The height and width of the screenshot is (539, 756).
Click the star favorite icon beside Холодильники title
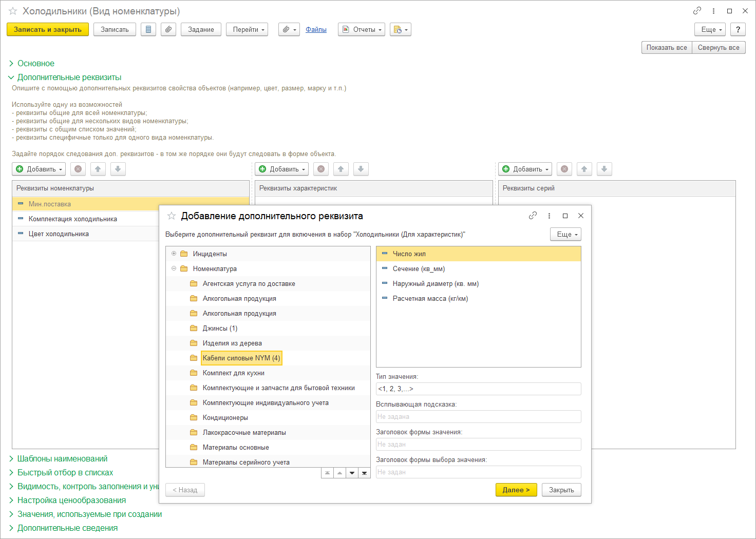coord(13,11)
